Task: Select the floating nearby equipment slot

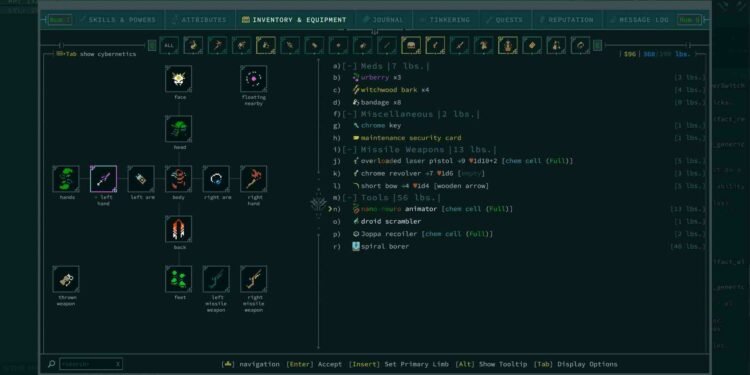Action: coord(254,79)
